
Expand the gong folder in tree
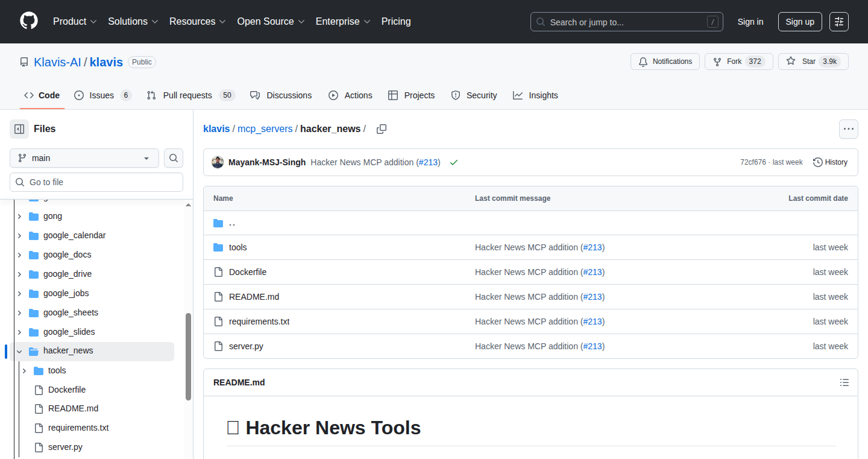19,216
